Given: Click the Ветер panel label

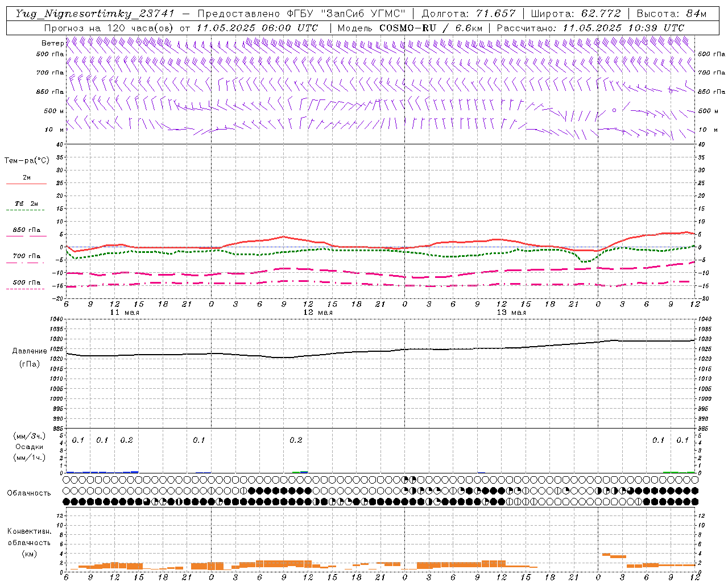Looking at the screenshot, I should [x=52, y=43].
